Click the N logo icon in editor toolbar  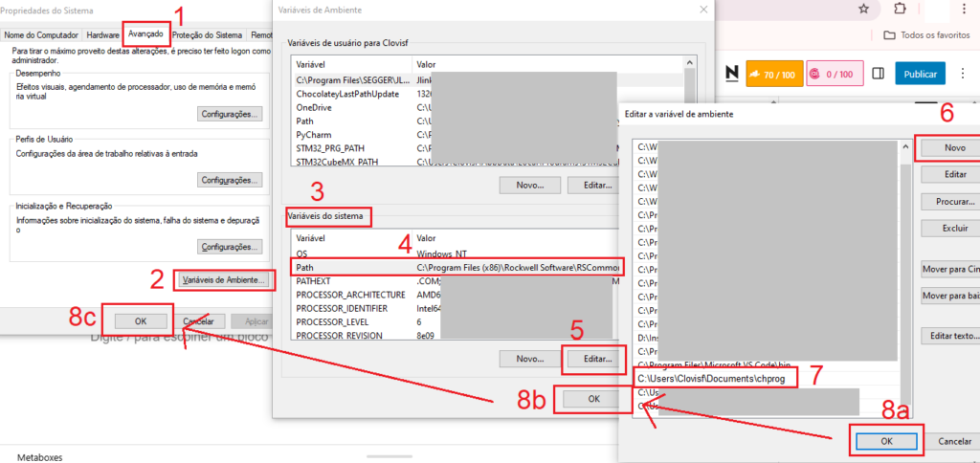click(732, 74)
